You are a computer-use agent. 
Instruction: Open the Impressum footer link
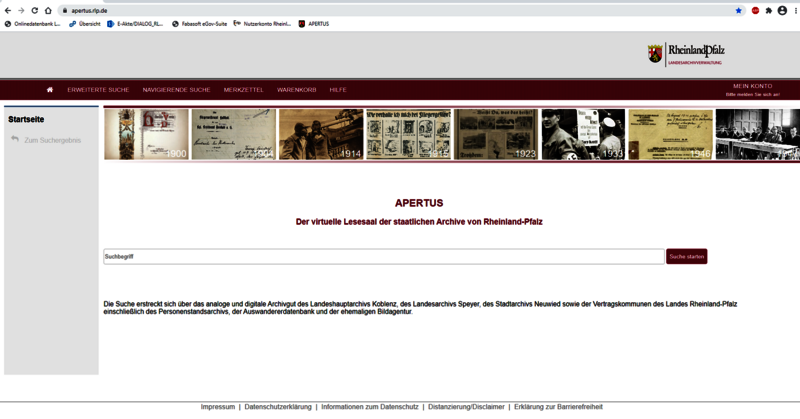coord(218,407)
